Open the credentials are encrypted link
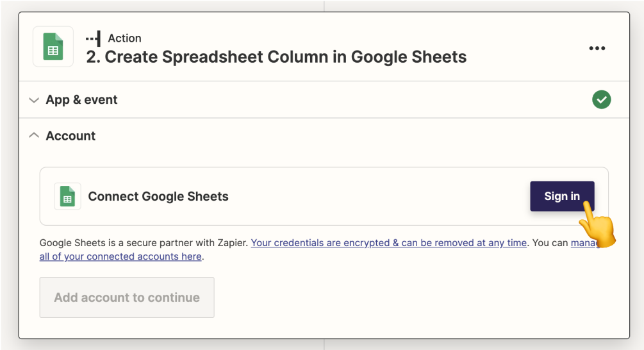644x350 pixels. point(388,243)
